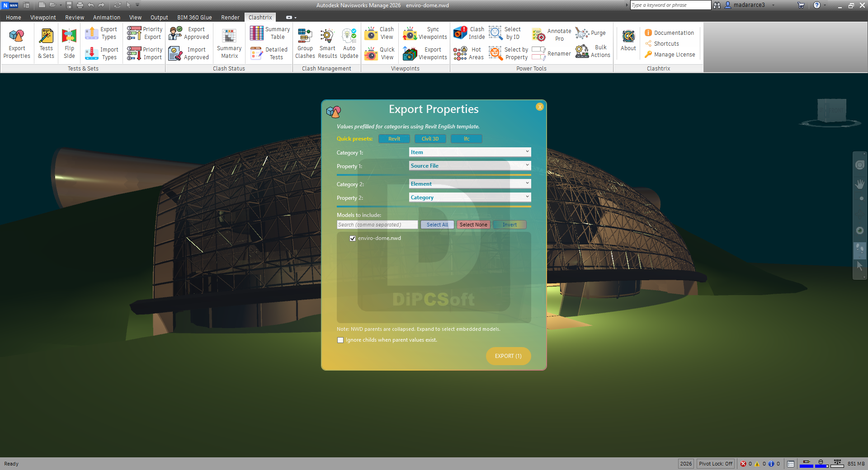Run the Export Types command

coord(102,33)
